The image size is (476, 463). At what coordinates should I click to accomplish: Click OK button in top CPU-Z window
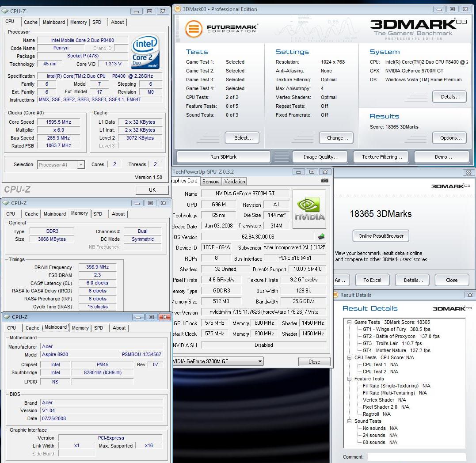point(152,190)
